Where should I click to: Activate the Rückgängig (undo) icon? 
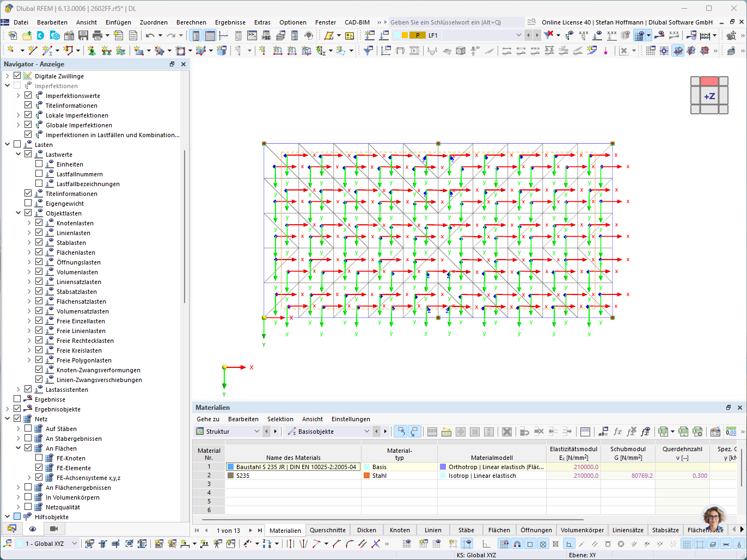150,35
